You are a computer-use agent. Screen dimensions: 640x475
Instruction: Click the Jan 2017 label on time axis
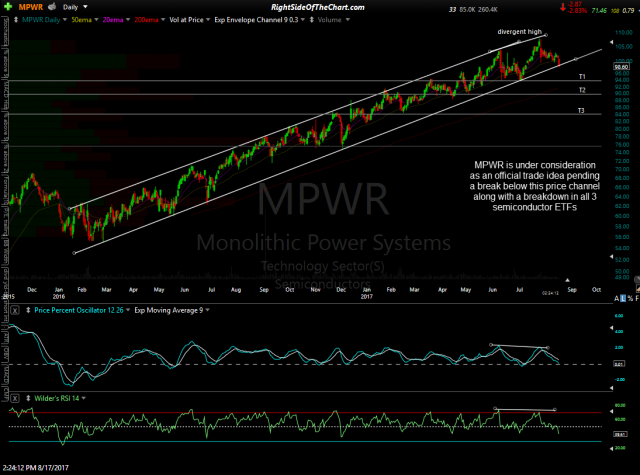(366, 293)
